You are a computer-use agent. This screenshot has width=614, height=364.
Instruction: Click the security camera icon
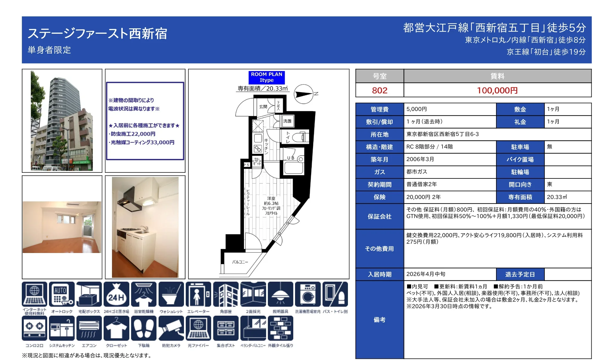click(171, 328)
